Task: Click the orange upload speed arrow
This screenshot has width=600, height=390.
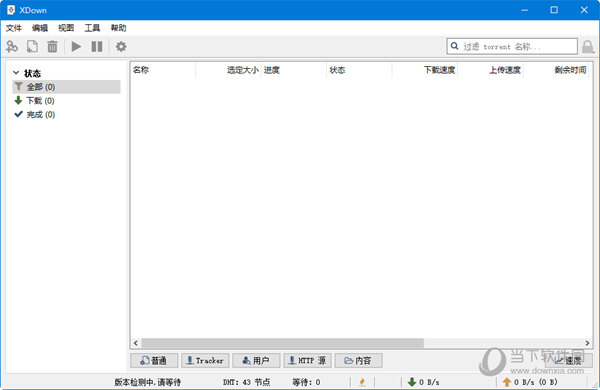Action: 507,382
